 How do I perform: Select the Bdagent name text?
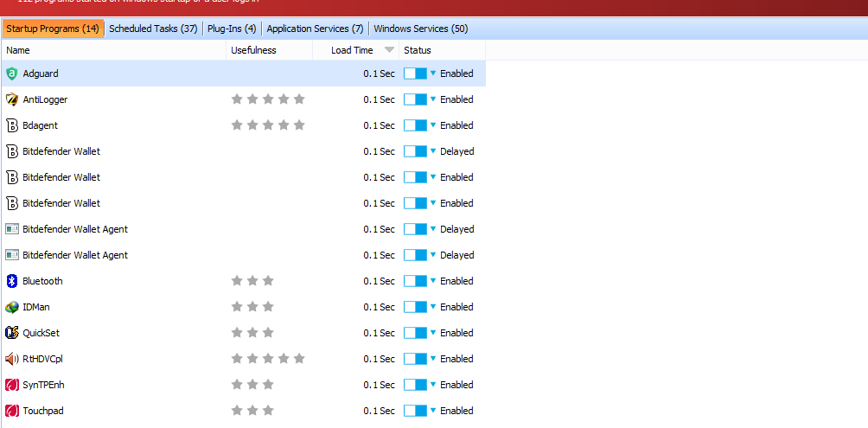click(x=40, y=125)
